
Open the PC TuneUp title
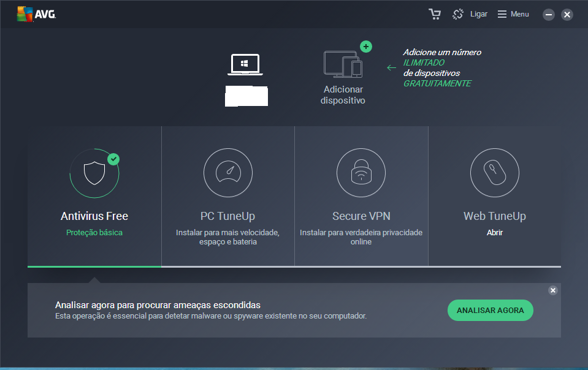click(x=227, y=216)
